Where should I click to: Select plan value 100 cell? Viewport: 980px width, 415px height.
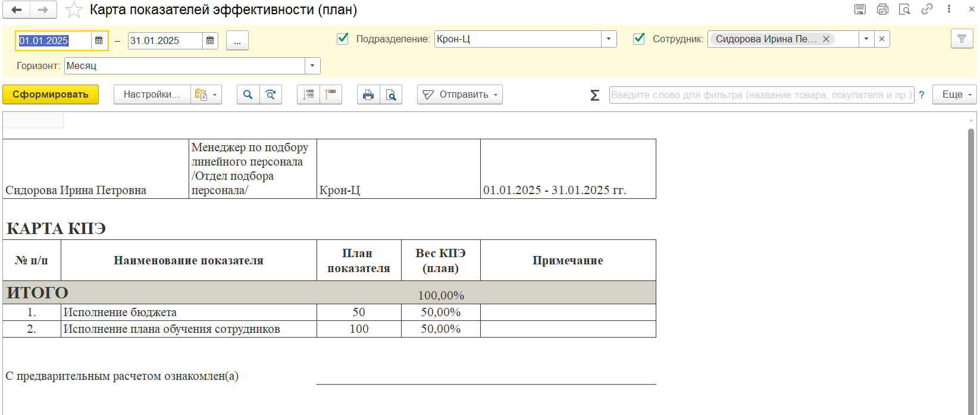(x=359, y=329)
